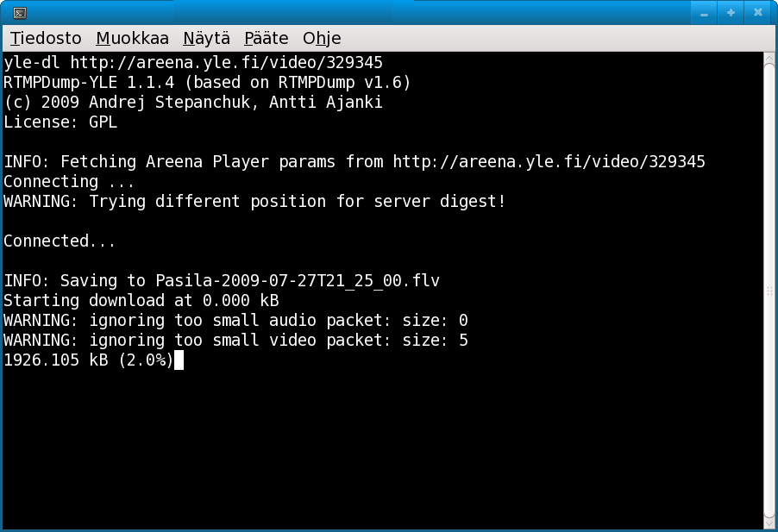Close the terminal window
The width and height of the screenshot is (778, 532).
tap(757, 13)
